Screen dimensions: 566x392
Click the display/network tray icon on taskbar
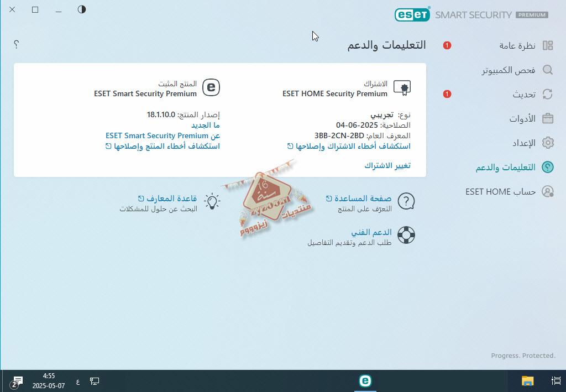(95, 381)
